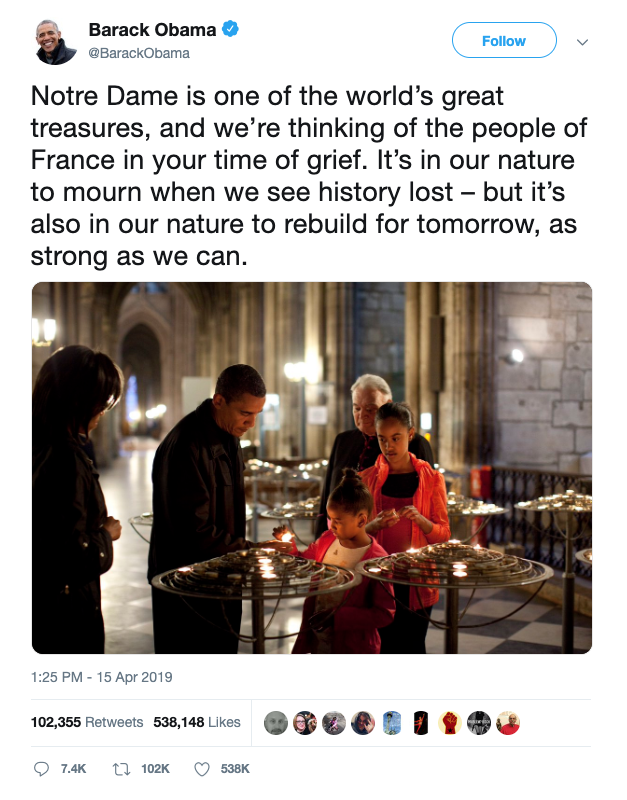
Task: Click the reply speech bubble icon
Action: point(41,769)
